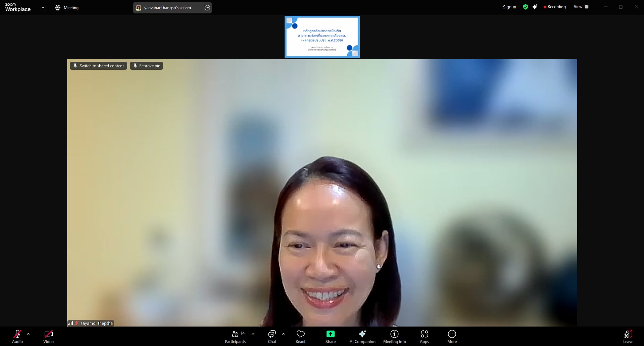Screen dimensions: 644x346
Task: Expand the arrow beside Participants
Action: point(253,334)
